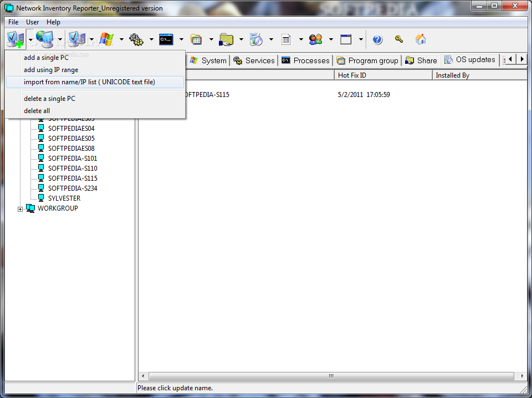Viewport: 532px width, 398px height.
Task: Click the WORKGROUP network group icon
Action: pyautogui.click(x=30, y=208)
